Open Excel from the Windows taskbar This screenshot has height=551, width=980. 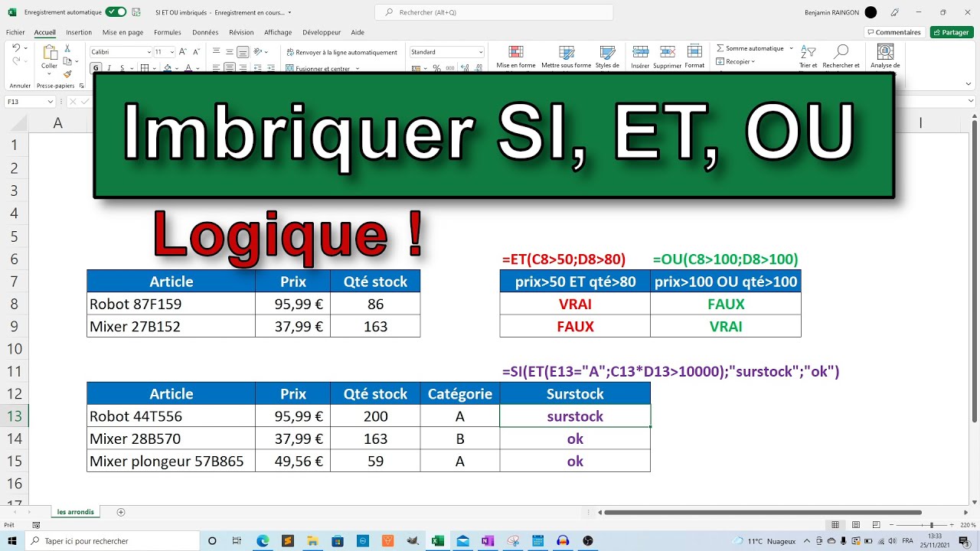click(x=438, y=540)
